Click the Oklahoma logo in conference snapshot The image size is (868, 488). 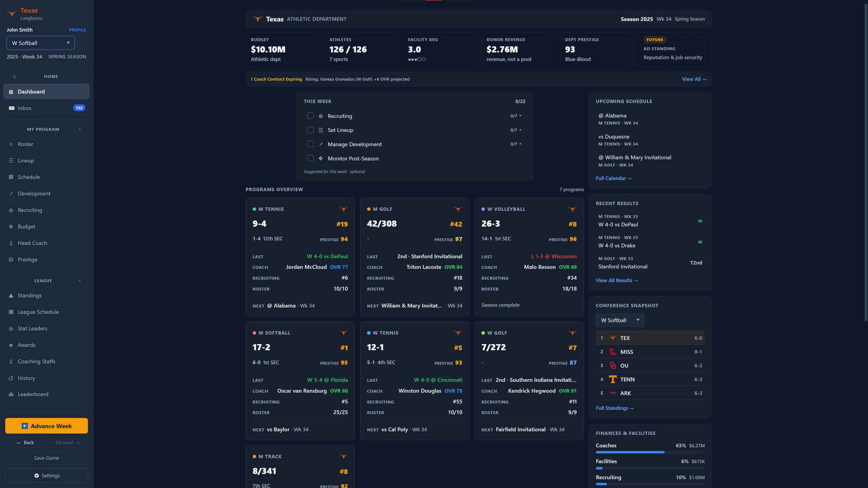(613, 366)
